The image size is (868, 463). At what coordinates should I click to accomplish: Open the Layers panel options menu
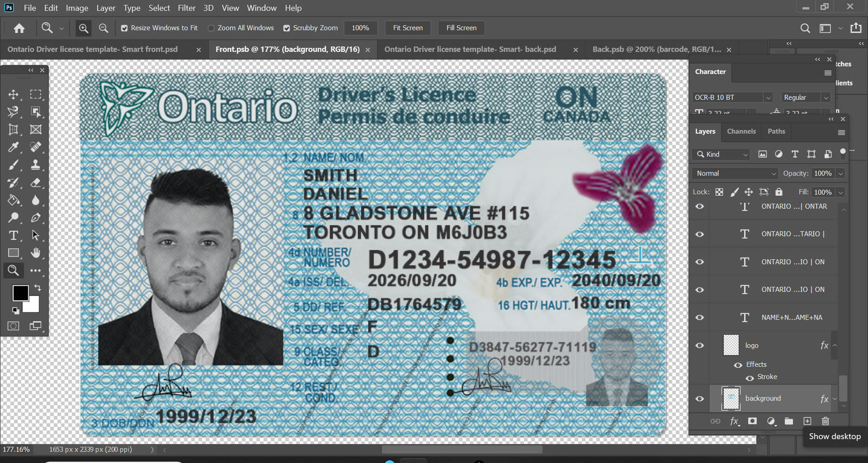841,132
